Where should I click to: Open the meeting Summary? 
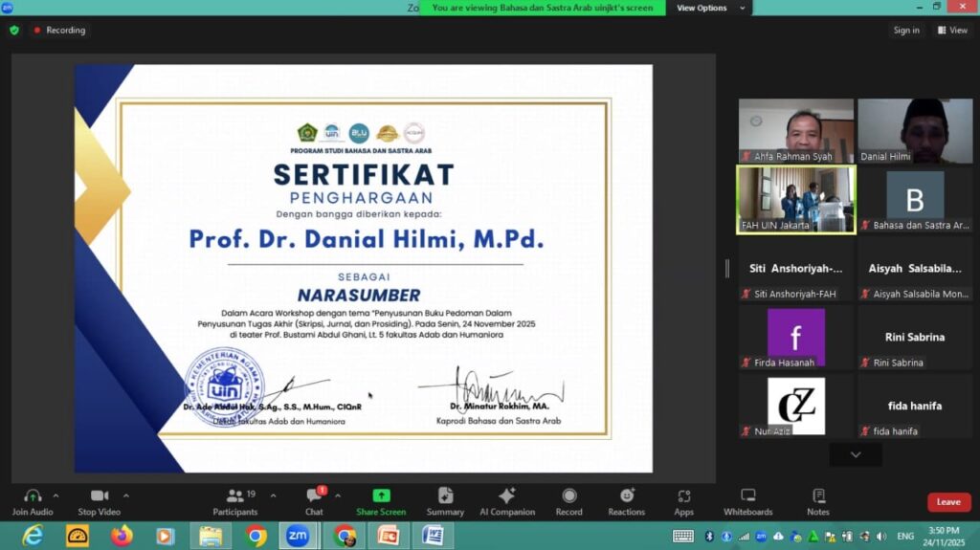click(x=445, y=495)
